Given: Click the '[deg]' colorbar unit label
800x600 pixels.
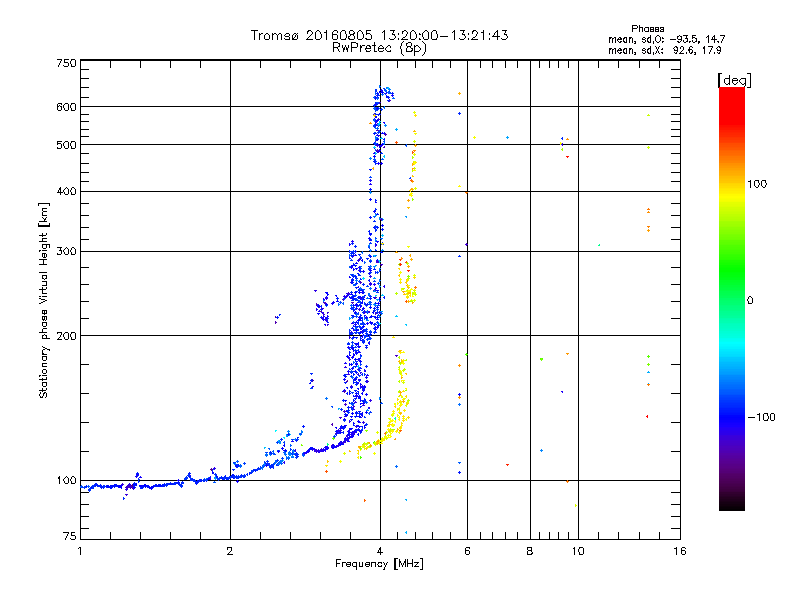Looking at the screenshot, I should (734, 80).
